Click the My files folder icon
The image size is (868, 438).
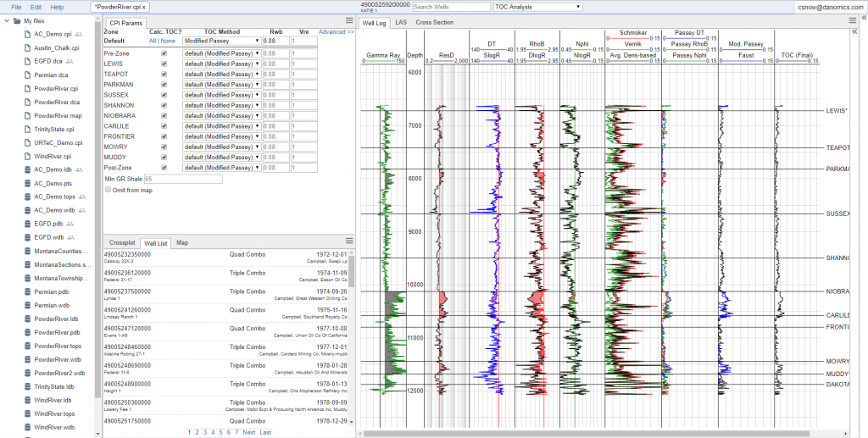tap(17, 21)
